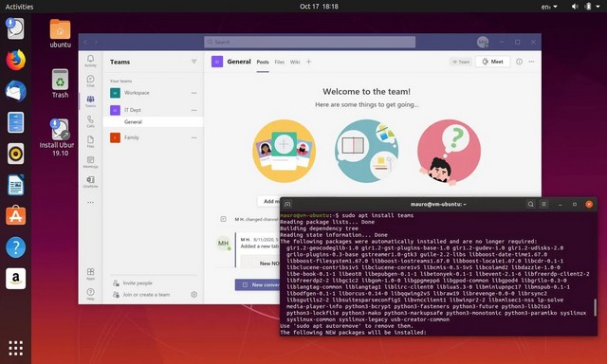
Task: Open more options for Workspace team
Action: 193,93
